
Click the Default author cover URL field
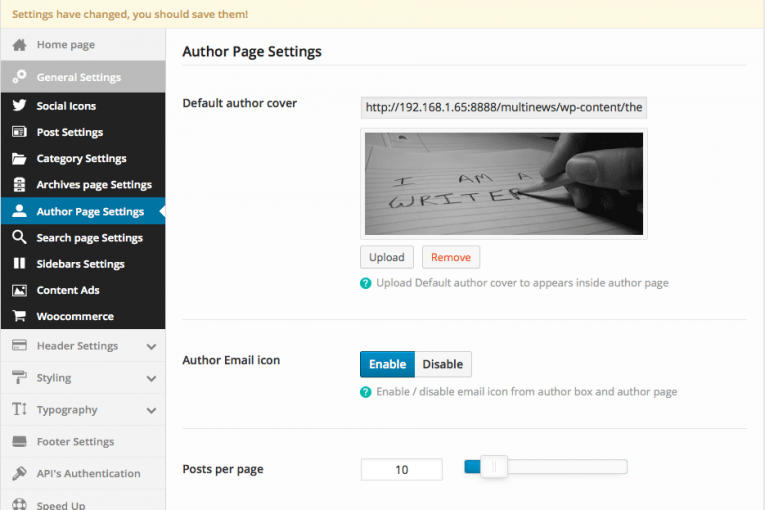(503, 107)
